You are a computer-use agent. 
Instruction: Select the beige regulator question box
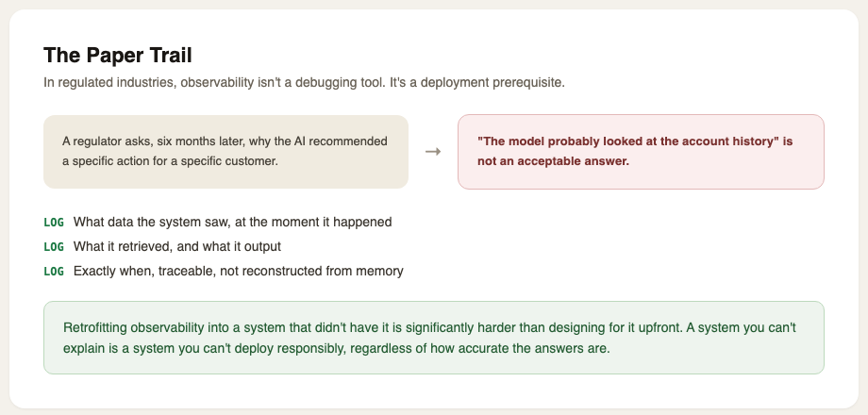click(x=225, y=152)
